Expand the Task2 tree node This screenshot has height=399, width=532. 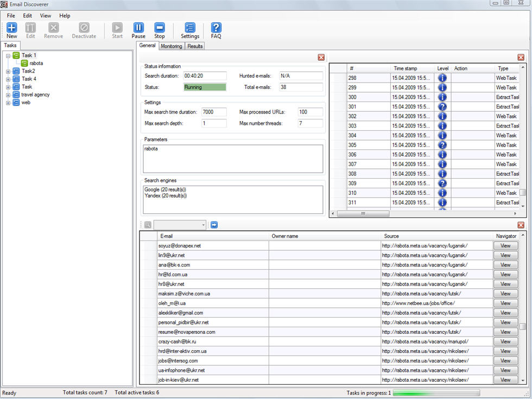tap(8, 71)
